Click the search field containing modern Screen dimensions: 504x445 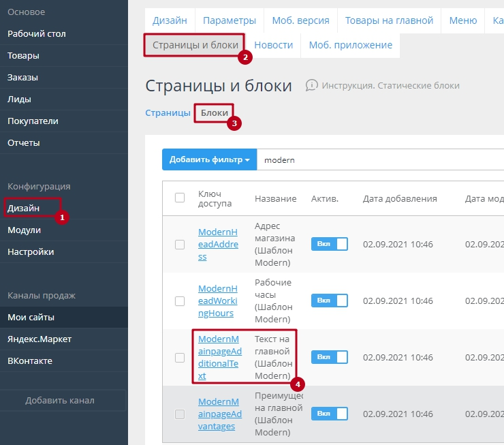(375, 160)
